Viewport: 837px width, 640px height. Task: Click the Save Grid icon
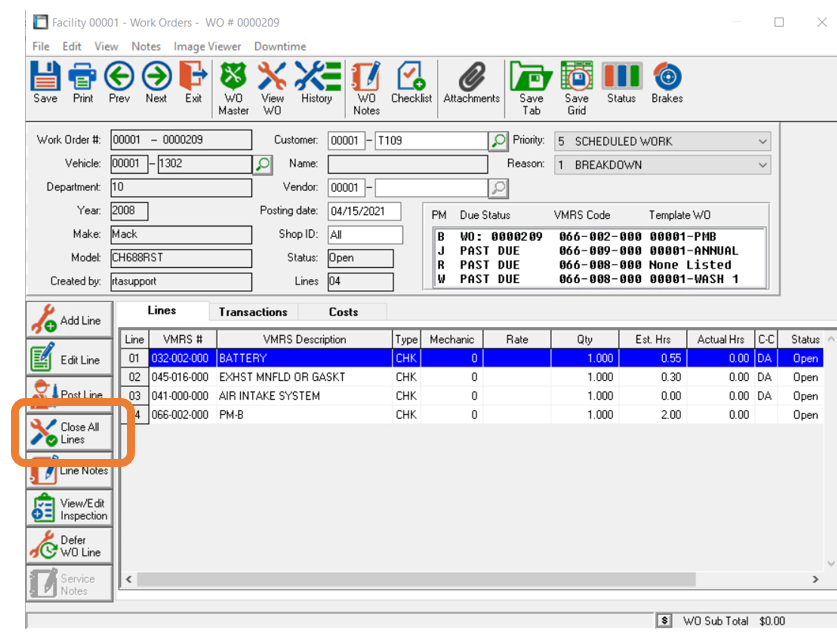576,86
